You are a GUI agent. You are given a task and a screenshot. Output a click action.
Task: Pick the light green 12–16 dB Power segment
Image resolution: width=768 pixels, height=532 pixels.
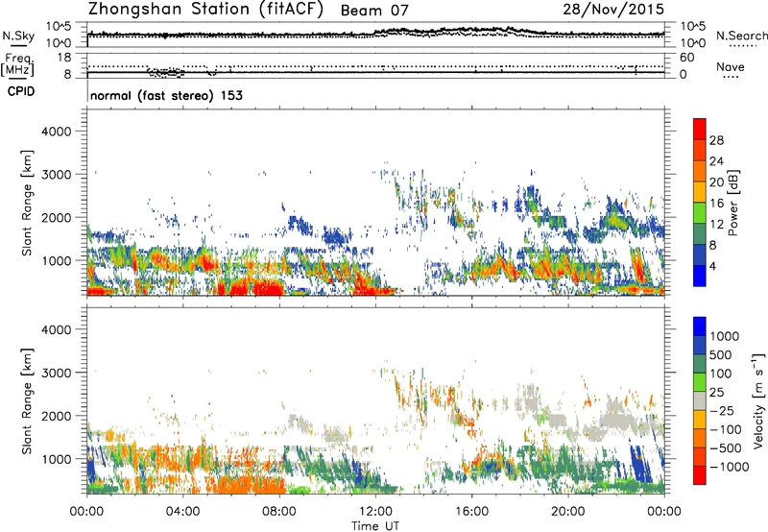pyautogui.click(x=700, y=213)
